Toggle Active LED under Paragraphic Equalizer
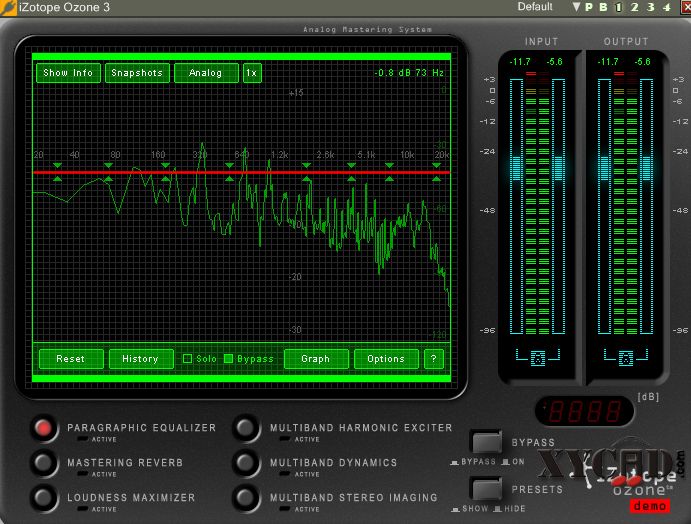Image resolution: width=691 pixels, height=524 pixels. [82, 439]
